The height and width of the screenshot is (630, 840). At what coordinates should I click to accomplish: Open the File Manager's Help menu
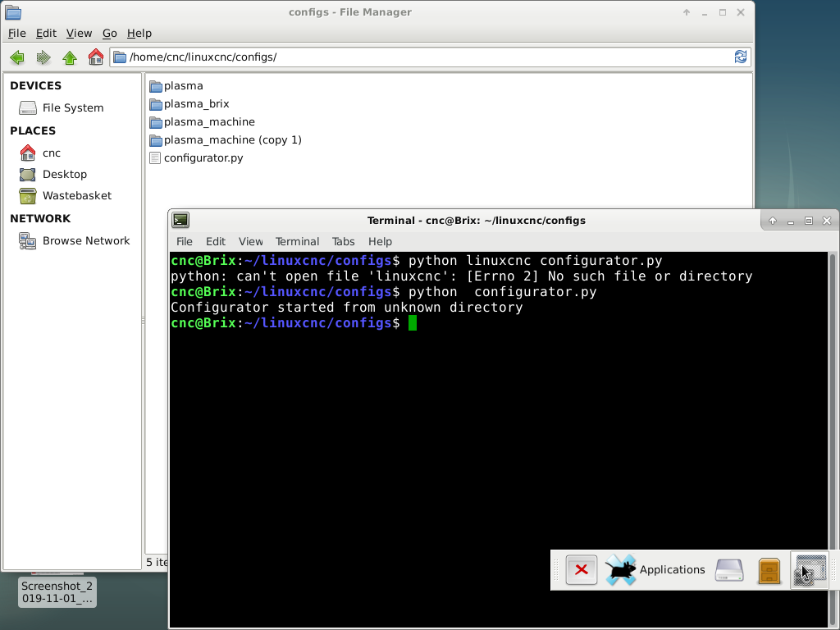139,33
